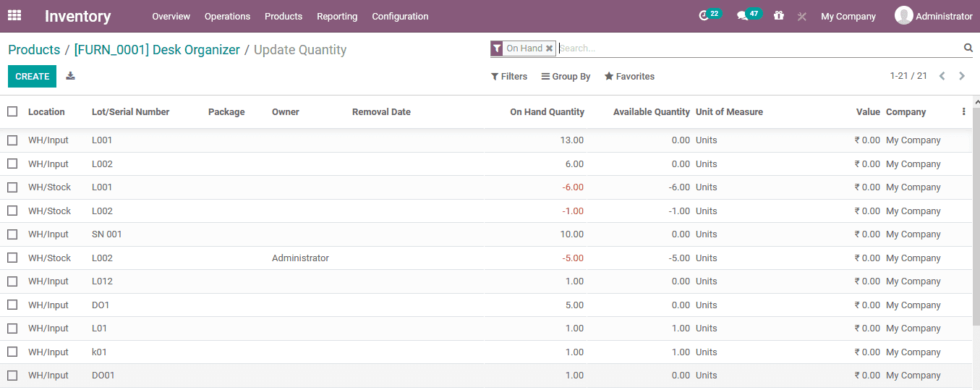
Task: Click the Administrator owner cell
Action: click(300, 258)
